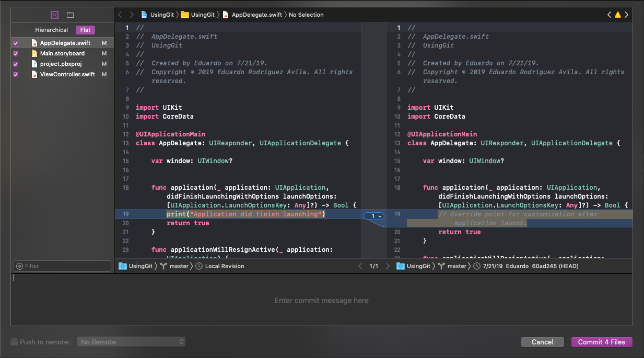Uncheck the Main.storyboard checkbox
The height and width of the screenshot is (358, 644).
(x=16, y=54)
